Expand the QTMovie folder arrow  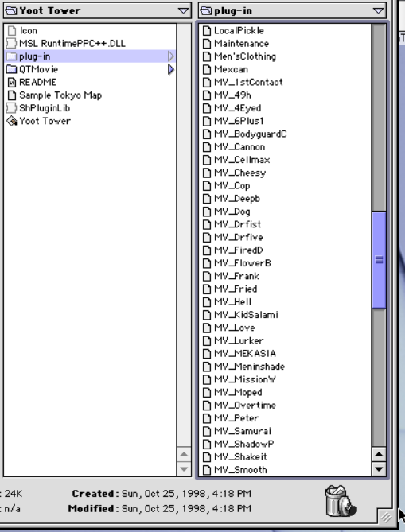click(171, 69)
